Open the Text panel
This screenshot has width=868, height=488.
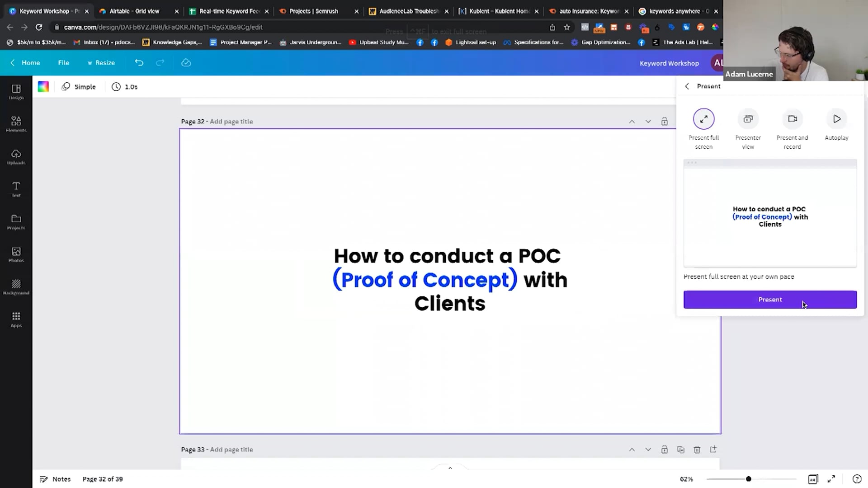[x=16, y=189]
